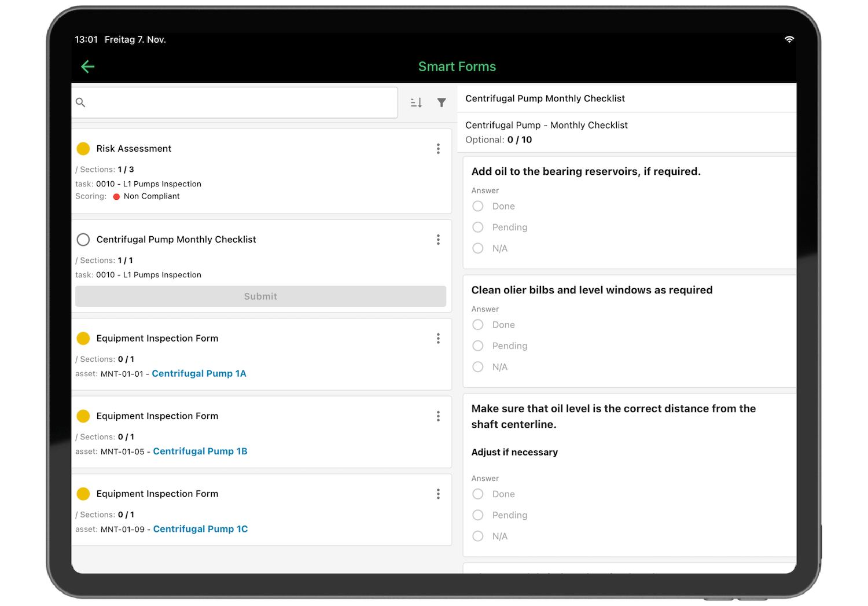Open Risk Assessment kebab menu
Screen dimensions: 868x606
point(438,149)
